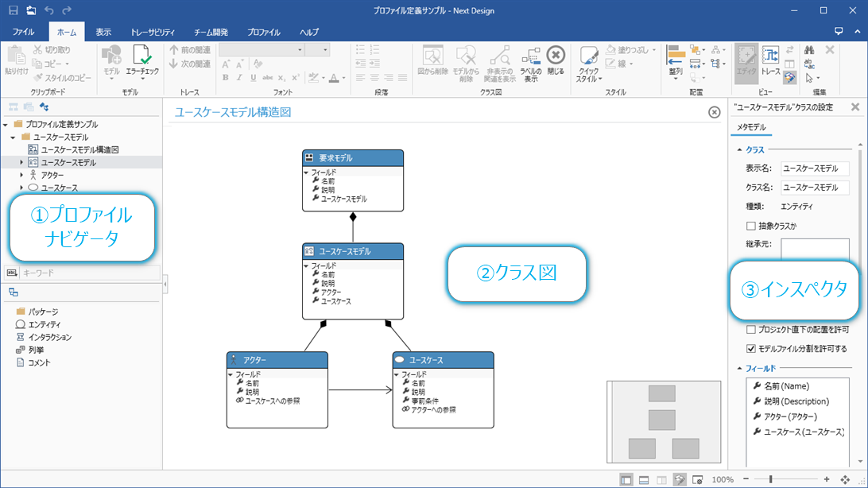Collapse the ユースケースモデル folder in navigator

coord(14,137)
